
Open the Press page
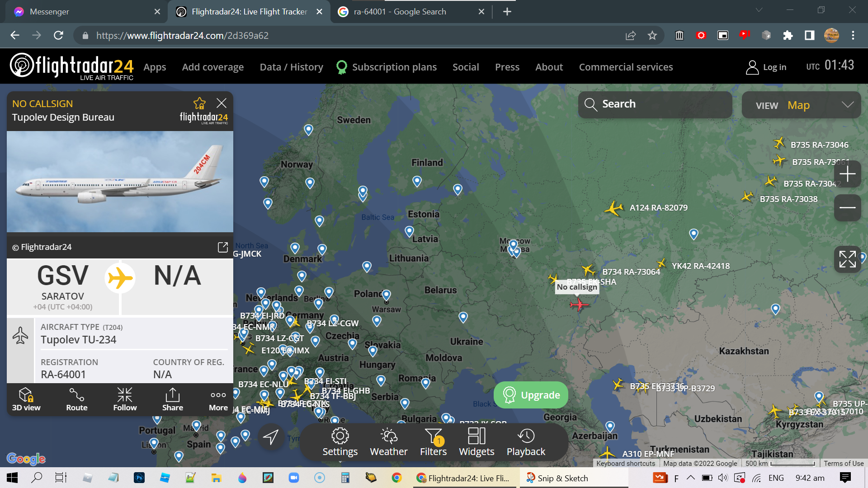click(x=507, y=67)
